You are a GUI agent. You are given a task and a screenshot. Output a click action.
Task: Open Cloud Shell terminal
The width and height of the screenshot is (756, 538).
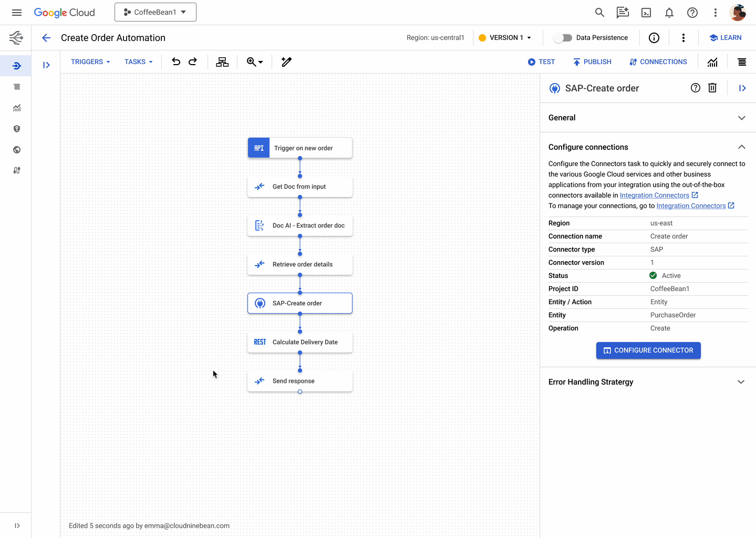[646, 12]
